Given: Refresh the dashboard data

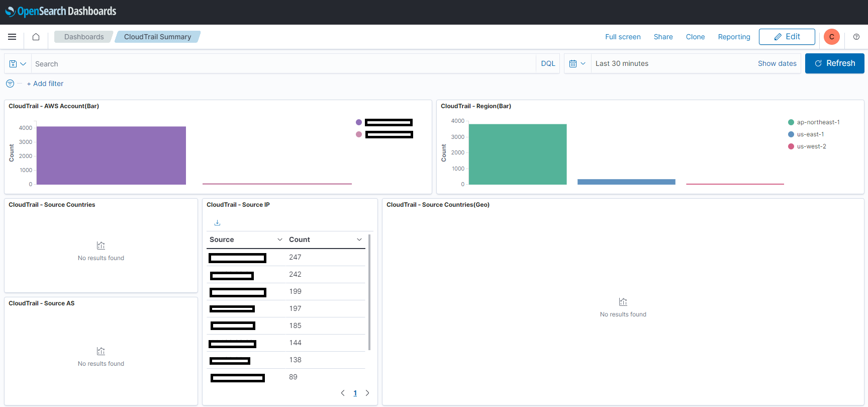Looking at the screenshot, I should coord(835,63).
